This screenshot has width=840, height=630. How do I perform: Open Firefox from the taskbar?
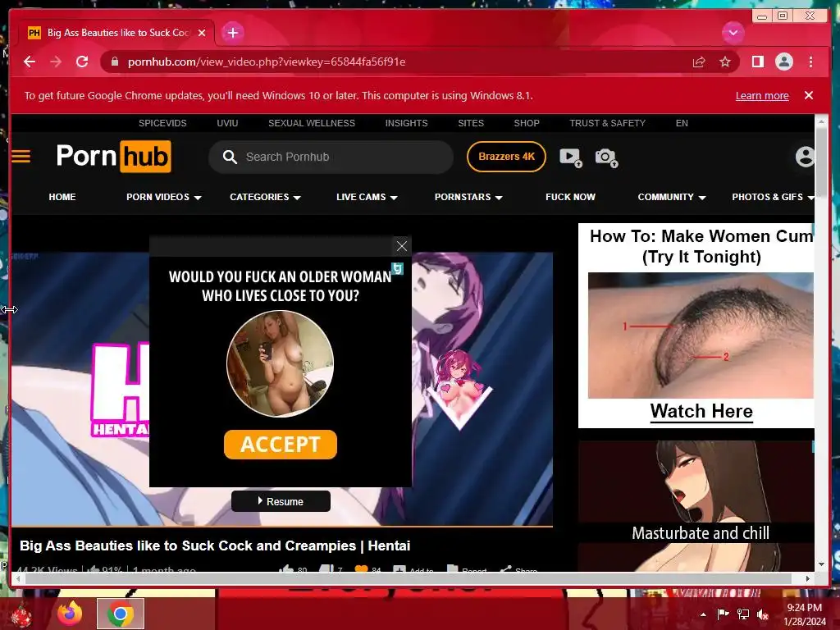tap(70, 614)
